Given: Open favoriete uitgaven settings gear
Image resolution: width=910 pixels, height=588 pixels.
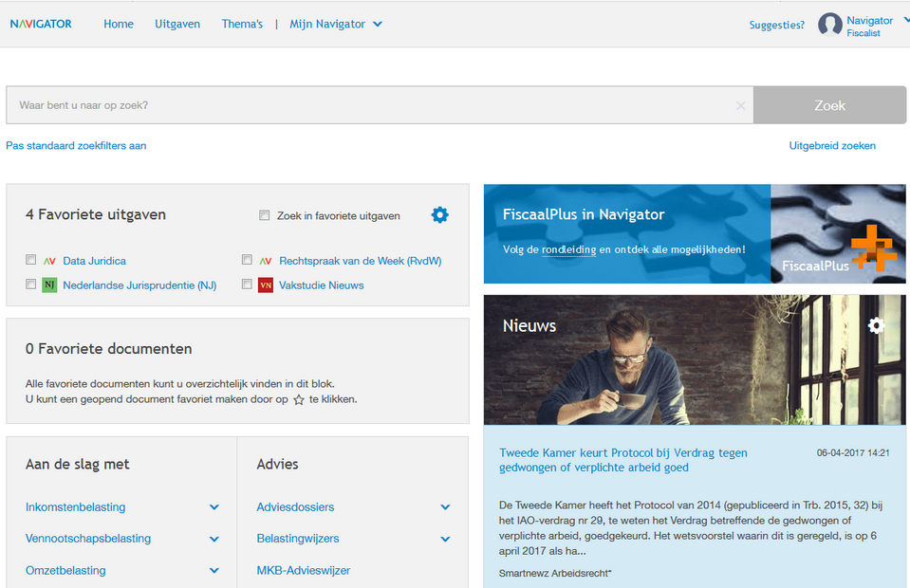Looking at the screenshot, I should (x=439, y=215).
